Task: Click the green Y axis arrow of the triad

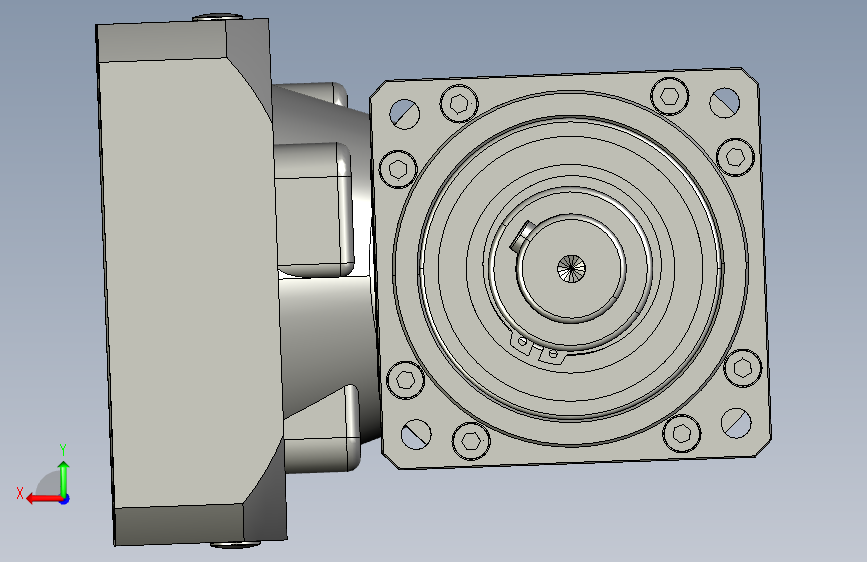Action: [64, 480]
